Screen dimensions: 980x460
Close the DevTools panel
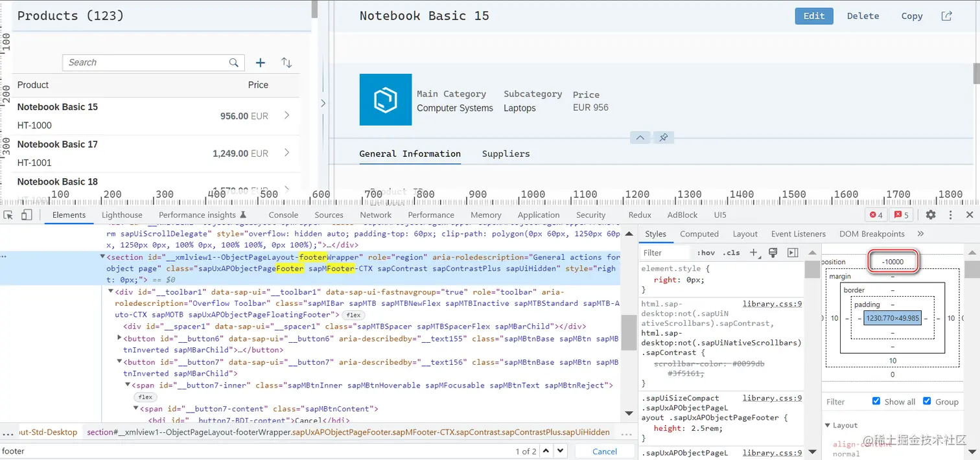(x=970, y=215)
